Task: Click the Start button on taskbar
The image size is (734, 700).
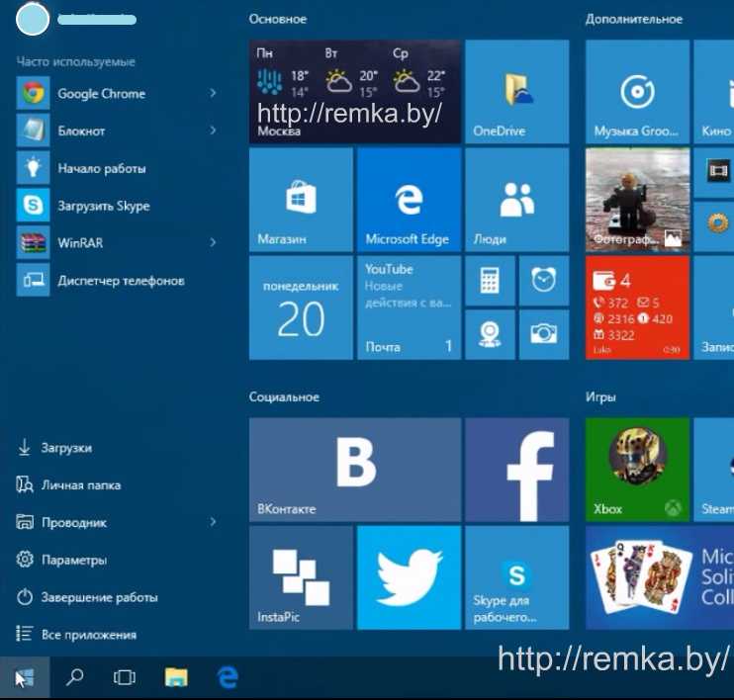Action: tap(25, 677)
